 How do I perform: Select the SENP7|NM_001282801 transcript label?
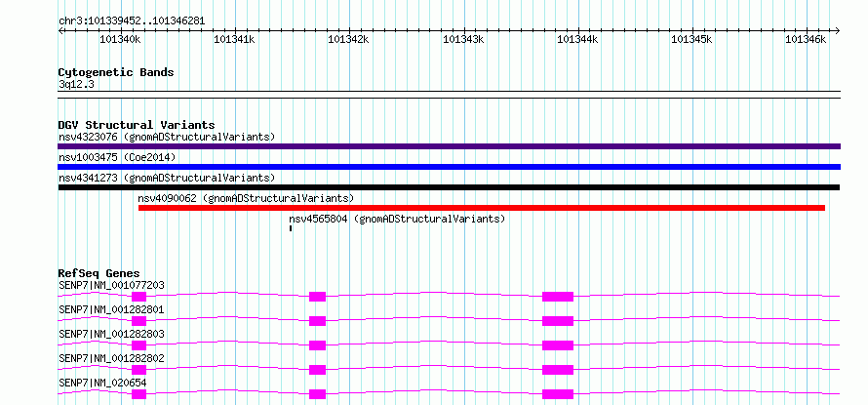pos(111,309)
